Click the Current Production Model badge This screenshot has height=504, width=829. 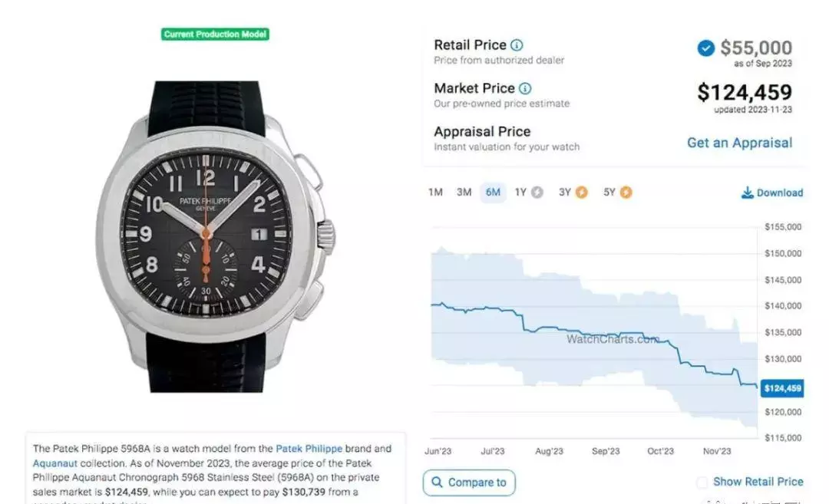[x=215, y=35]
